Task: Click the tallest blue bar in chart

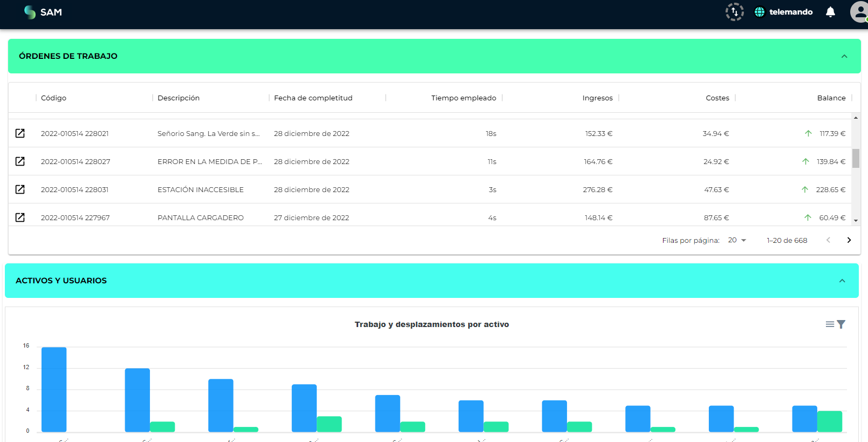Action: click(54, 389)
